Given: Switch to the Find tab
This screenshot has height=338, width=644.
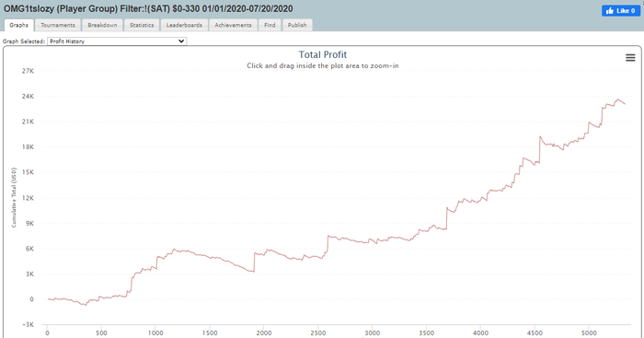Looking at the screenshot, I should click(x=270, y=25).
